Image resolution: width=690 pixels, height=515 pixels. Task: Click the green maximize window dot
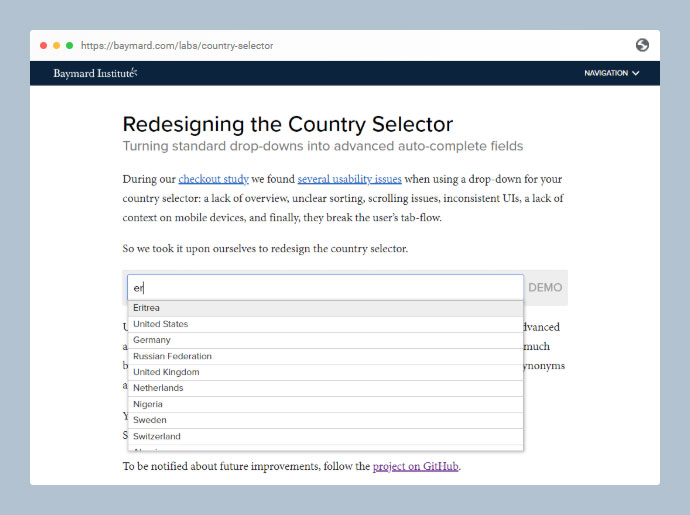[70, 45]
